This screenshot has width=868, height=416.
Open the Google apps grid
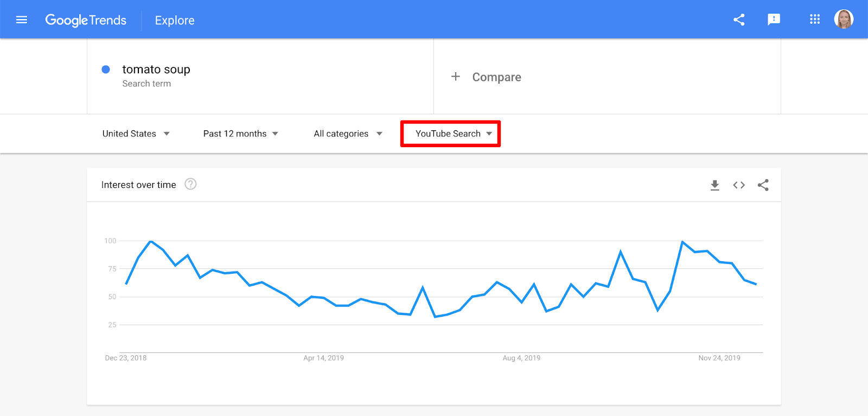815,20
